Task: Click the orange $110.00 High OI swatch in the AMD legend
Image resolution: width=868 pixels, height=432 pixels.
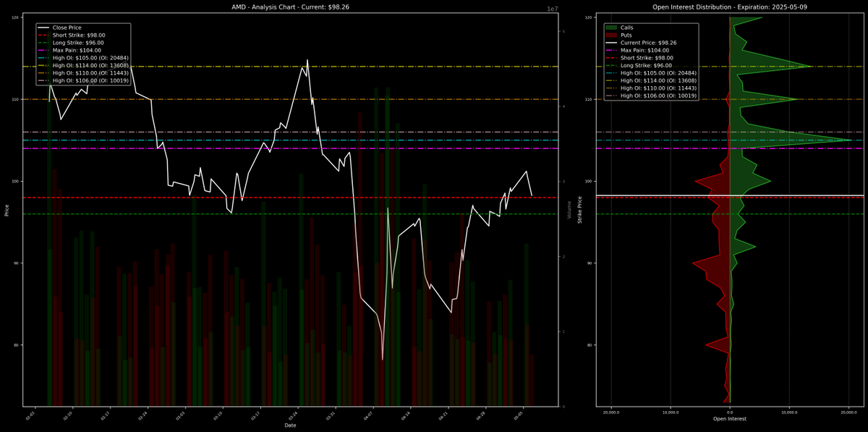Action: [43, 74]
